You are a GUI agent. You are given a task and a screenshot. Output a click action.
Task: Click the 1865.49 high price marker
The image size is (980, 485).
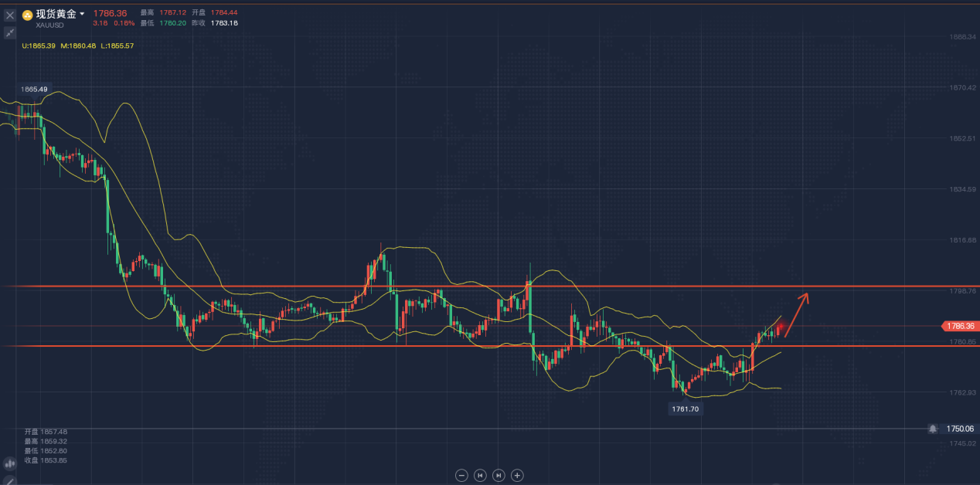(34, 89)
